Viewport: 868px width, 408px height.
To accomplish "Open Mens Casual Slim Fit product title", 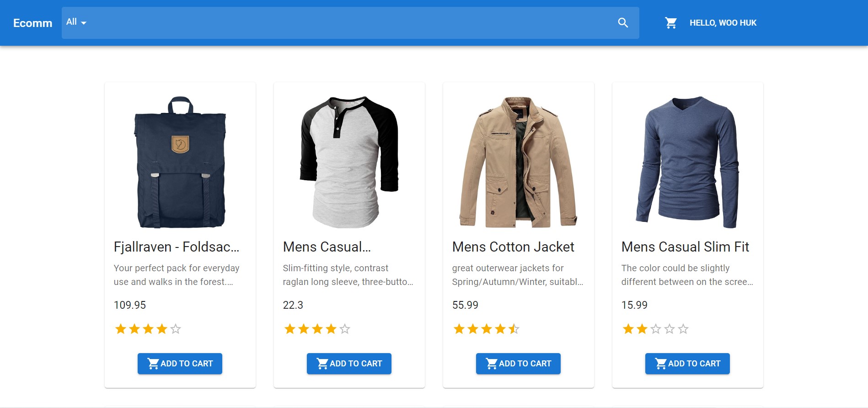I will (685, 247).
